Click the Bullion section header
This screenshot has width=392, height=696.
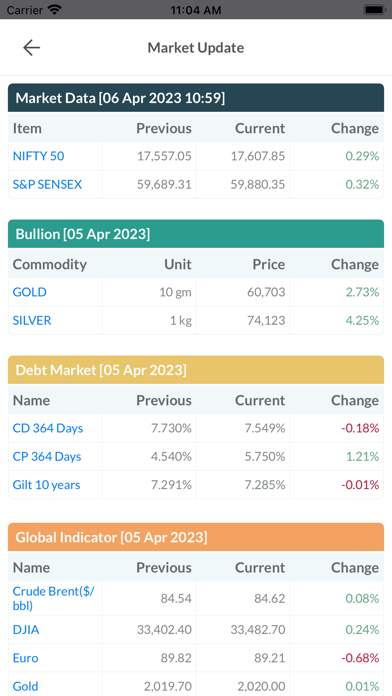(x=196, y=233)
